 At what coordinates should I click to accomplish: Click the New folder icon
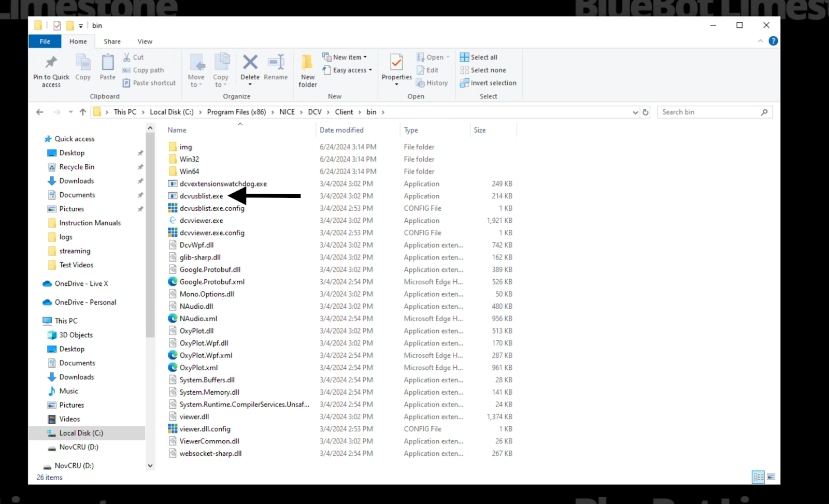(x=307, y=62)
